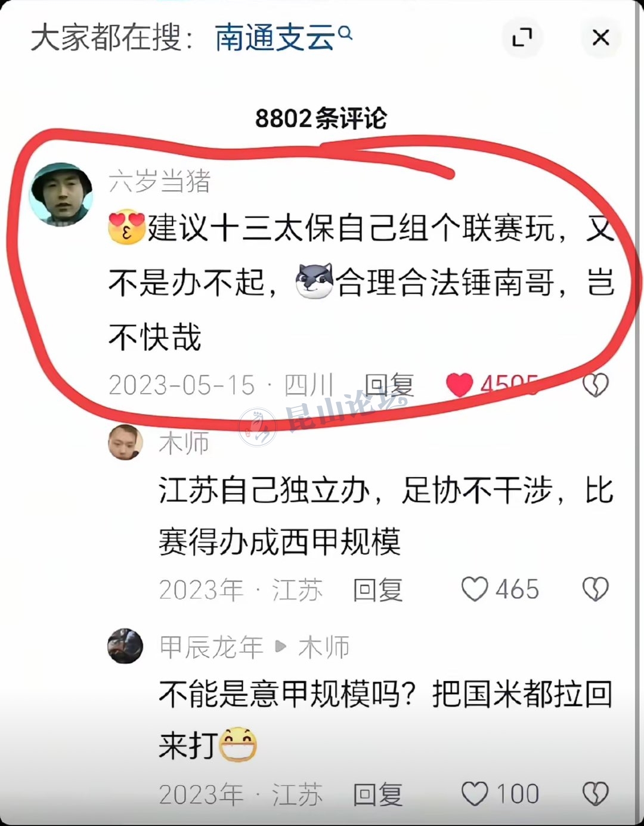644x826 pixels.
Task: Click the 木师 mention after the reply arrow
Action: (324, 647)
